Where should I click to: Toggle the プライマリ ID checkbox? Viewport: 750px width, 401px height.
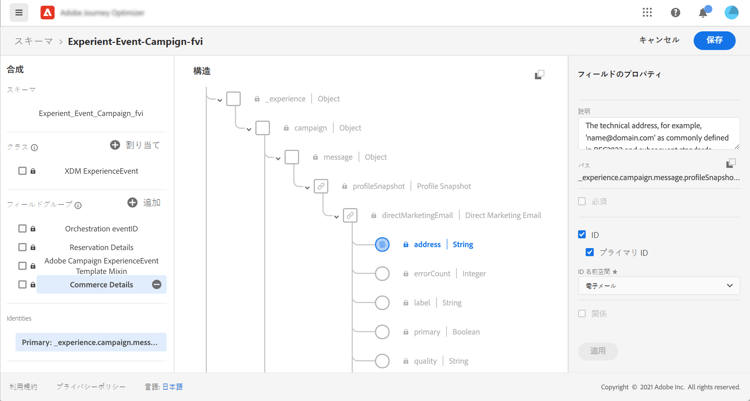(590, 252)
